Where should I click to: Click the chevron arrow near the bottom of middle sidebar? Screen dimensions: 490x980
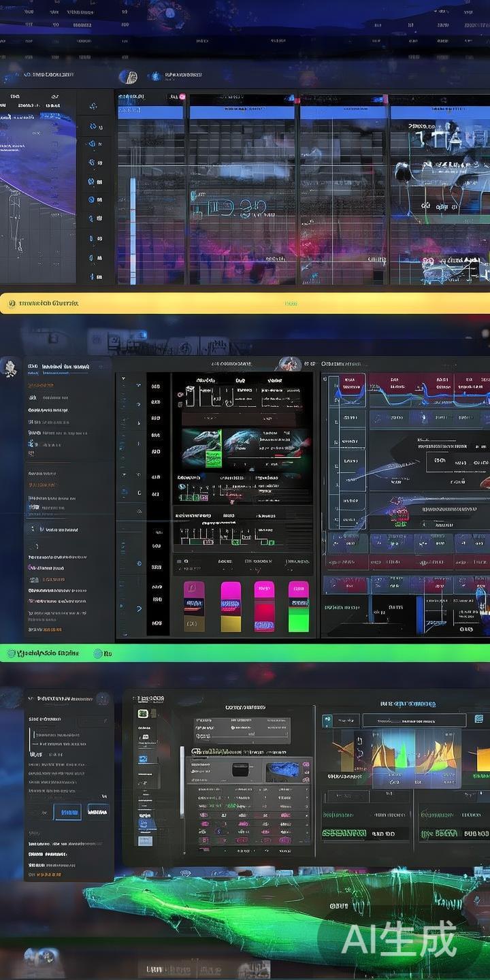pyautogui.click(x=140, y=608)
